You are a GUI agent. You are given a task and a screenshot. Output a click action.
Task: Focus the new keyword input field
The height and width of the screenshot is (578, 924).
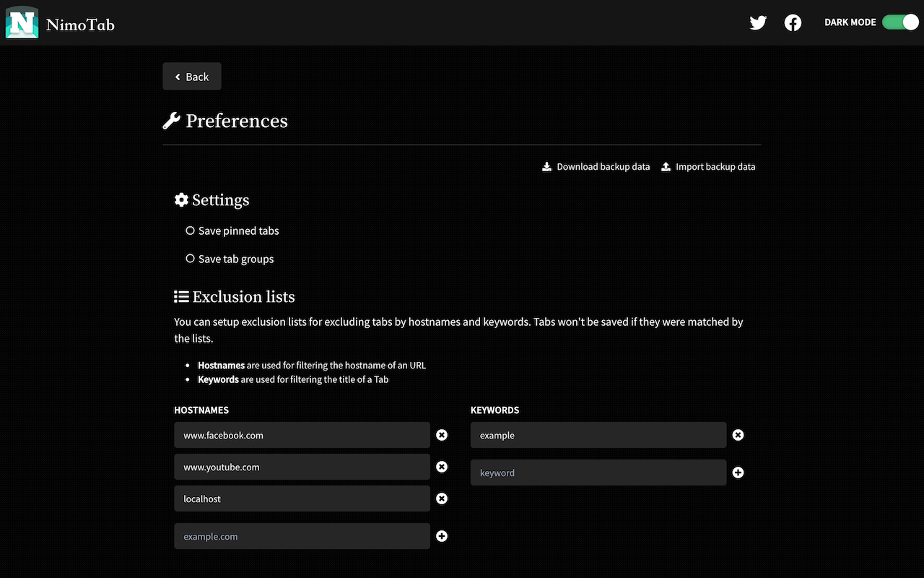598,473
